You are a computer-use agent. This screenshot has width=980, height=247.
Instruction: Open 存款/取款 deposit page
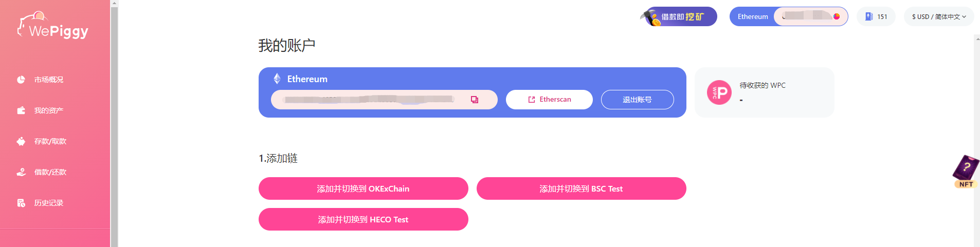50,141
